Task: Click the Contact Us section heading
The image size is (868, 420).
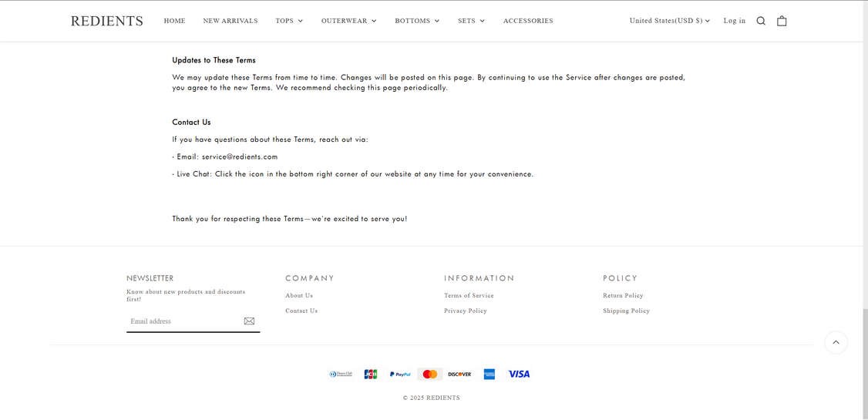Action: pyautogui.click(x=191, y=123)
